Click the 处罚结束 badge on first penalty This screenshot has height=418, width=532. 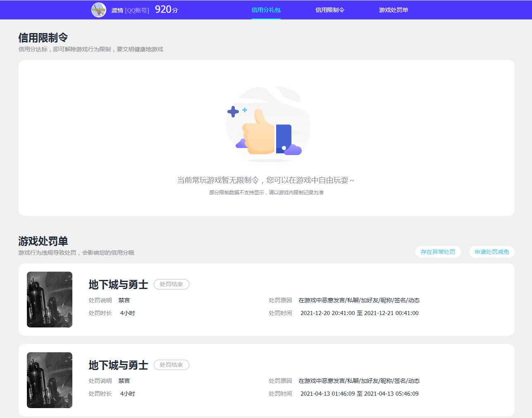coord(172,284)
